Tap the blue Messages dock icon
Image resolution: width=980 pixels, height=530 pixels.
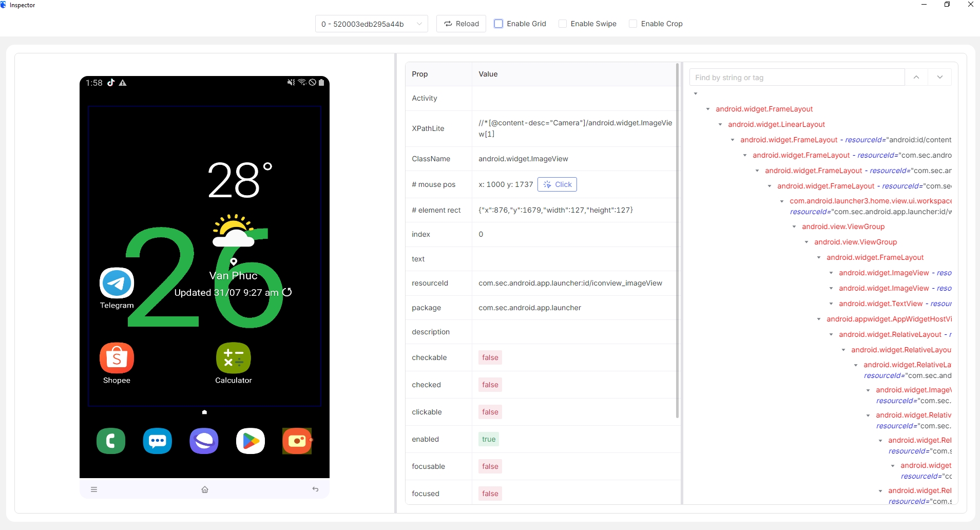pos(158,441)
